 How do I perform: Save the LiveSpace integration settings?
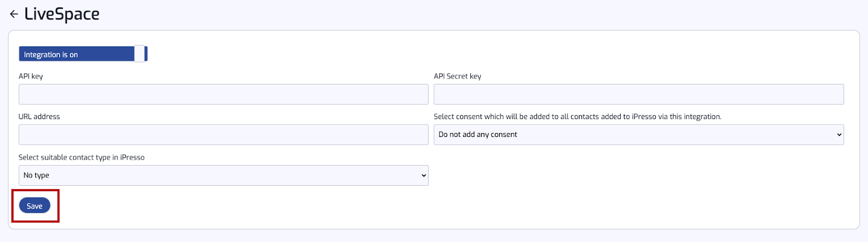pos(35,206)
